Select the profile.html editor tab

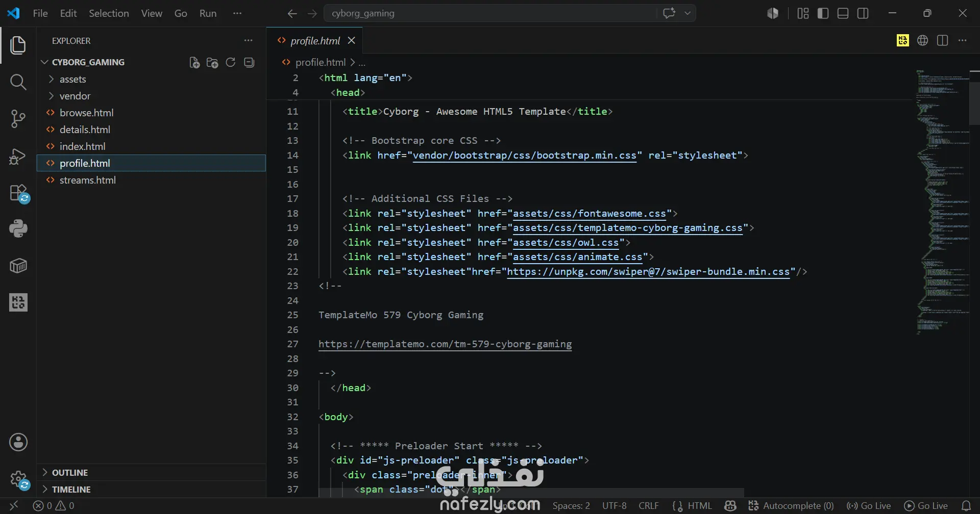pyautogui.click(x=314, y=41)
